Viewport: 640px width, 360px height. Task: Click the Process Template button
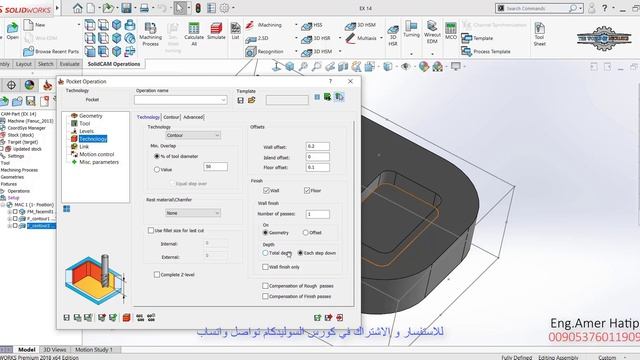486,51
